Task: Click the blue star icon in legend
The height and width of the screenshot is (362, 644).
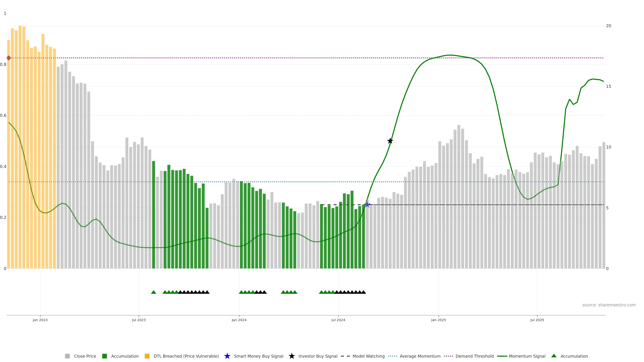Action: pyautogui.click(x=227, y=356)
